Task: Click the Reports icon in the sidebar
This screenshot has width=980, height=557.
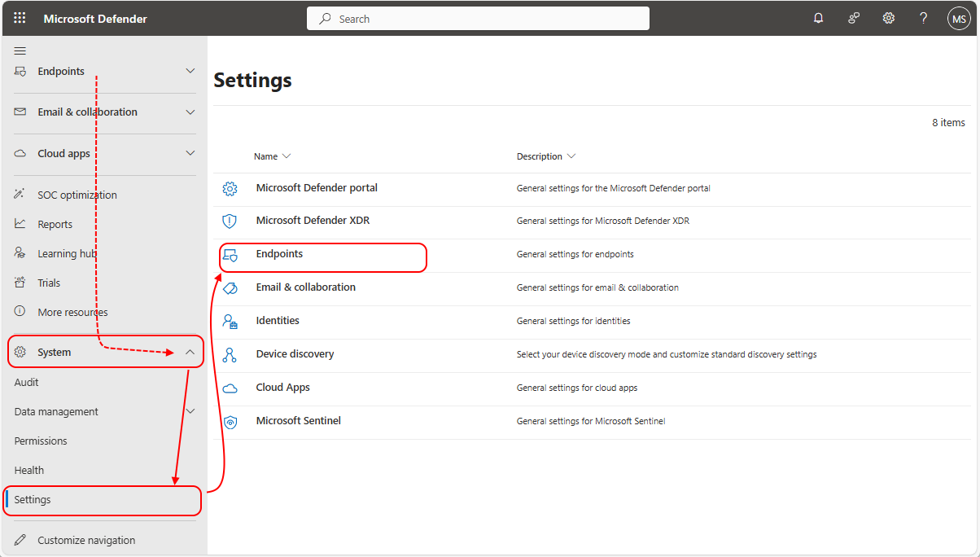Action: [20, 223]
